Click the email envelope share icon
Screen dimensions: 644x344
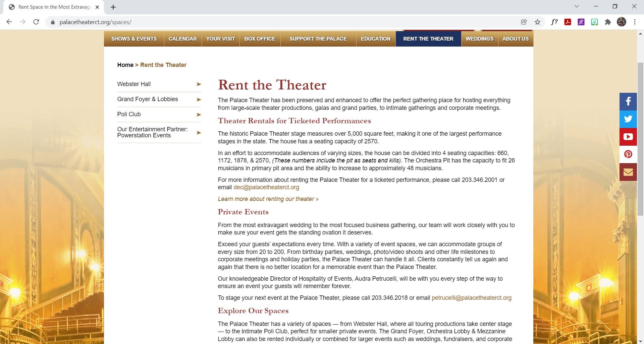pyautogui.click(x=628, y=172)
